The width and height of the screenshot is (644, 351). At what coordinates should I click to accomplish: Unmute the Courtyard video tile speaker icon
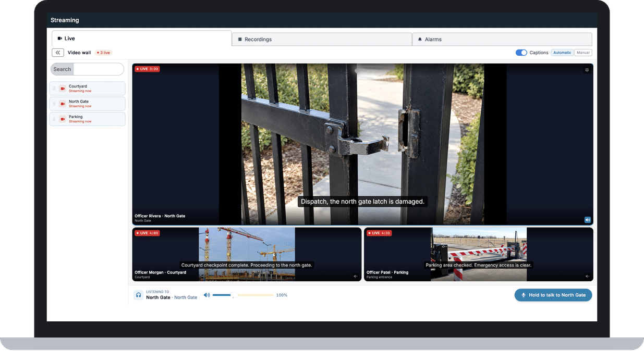click(356, 276)
